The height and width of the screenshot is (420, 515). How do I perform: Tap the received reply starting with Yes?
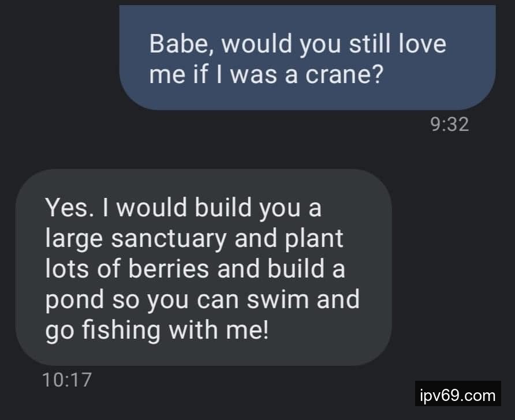click(203, 268)
